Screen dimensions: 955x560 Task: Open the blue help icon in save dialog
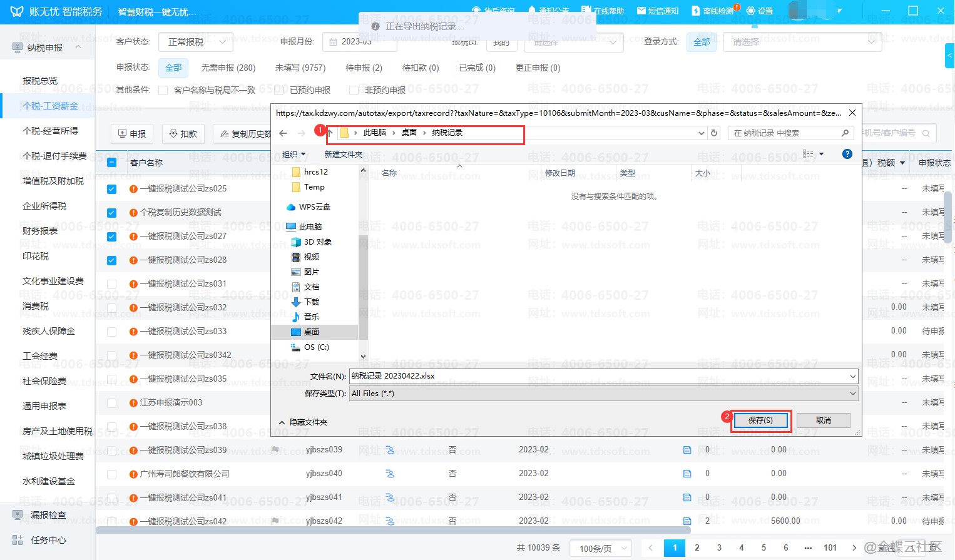(847, 154)
